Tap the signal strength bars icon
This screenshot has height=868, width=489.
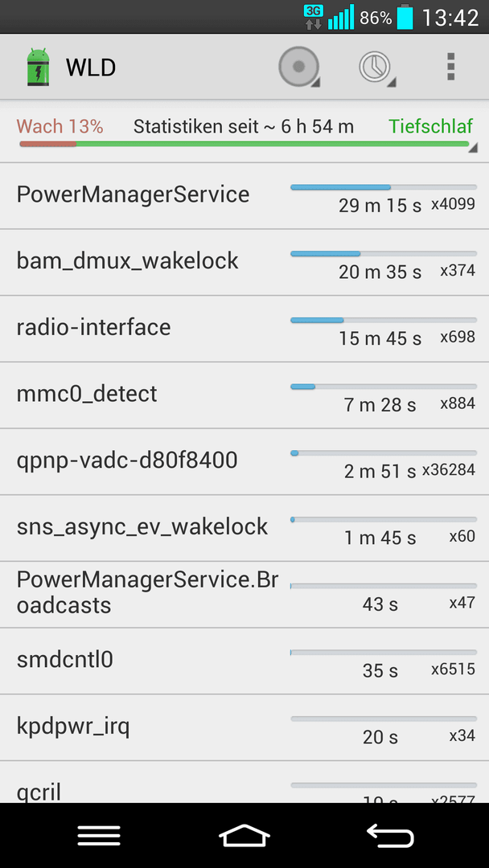click(341, 17)
